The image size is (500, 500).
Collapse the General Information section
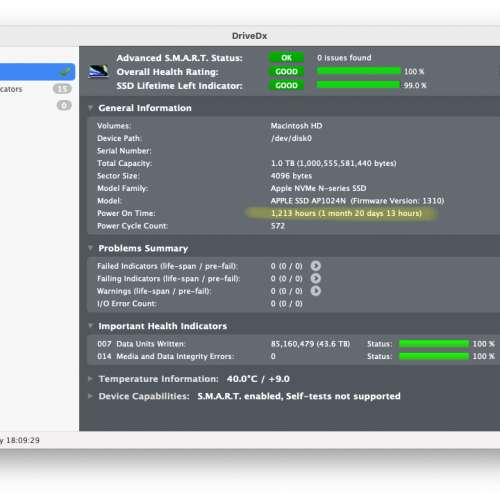click(90, 108)
